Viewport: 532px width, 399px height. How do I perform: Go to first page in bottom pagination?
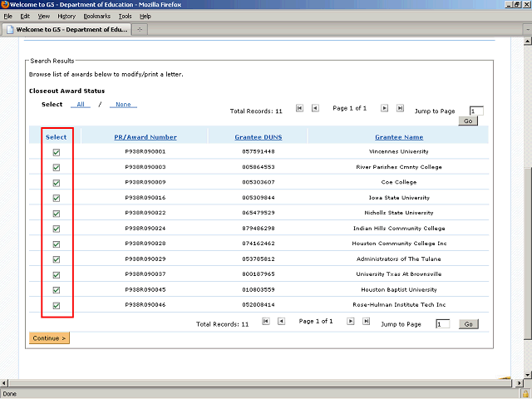click(x=266, y=321)
